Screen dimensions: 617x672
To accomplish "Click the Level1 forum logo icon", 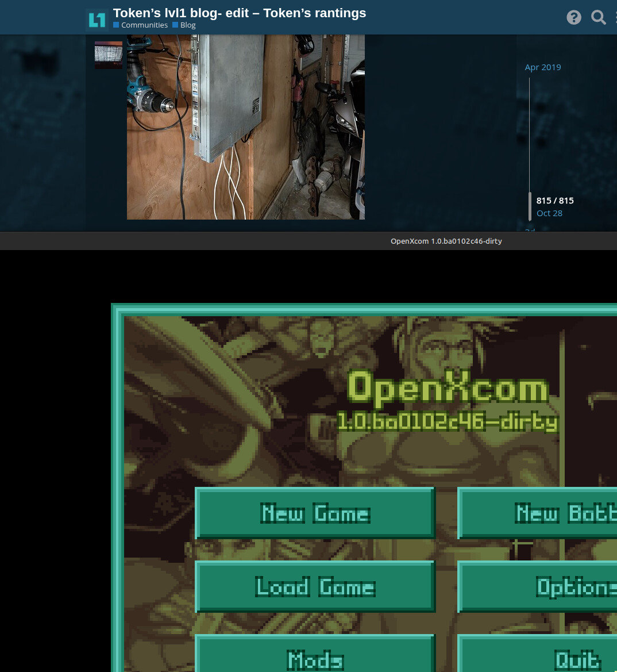I will pyautogui.click(x=97, y=20).
